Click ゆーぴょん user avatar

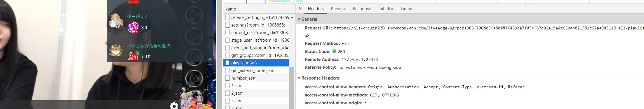[116, 21]
